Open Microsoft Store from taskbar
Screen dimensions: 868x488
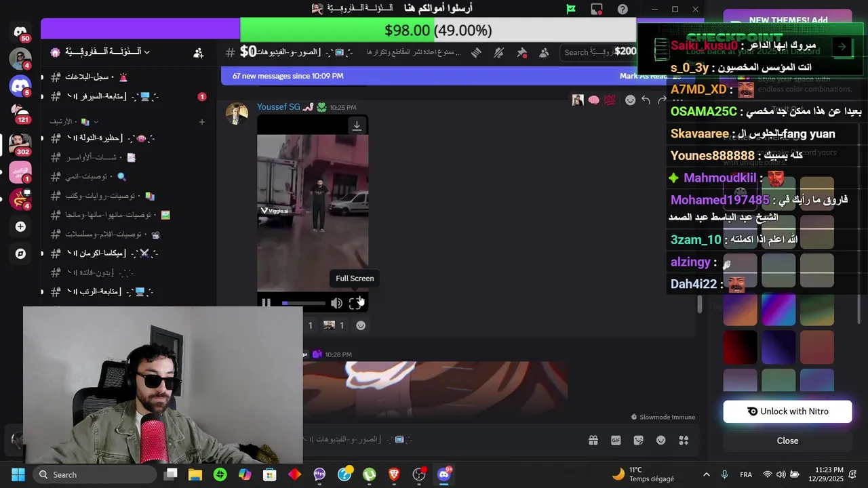click(270, 474)
